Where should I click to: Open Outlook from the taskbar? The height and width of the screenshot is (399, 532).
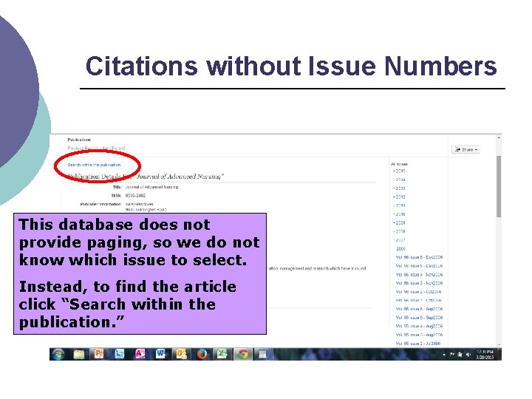tap(181, 354)
